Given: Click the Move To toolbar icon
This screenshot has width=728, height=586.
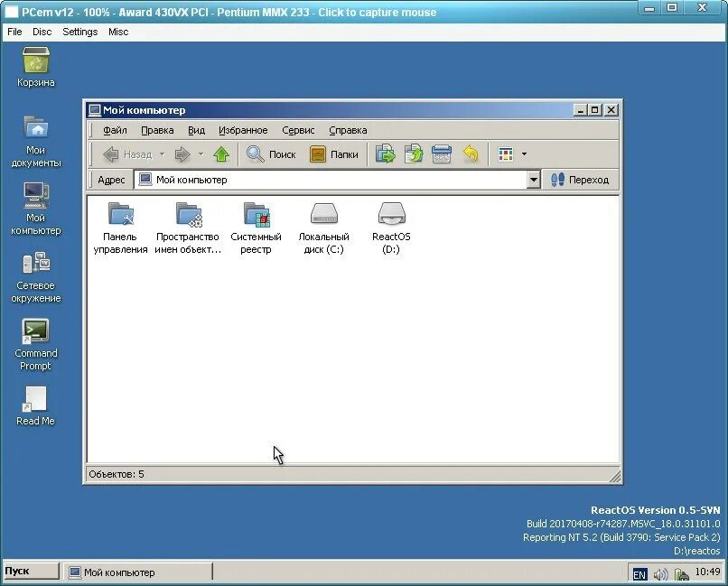Looking at the screenshot, I should point(386,154).
